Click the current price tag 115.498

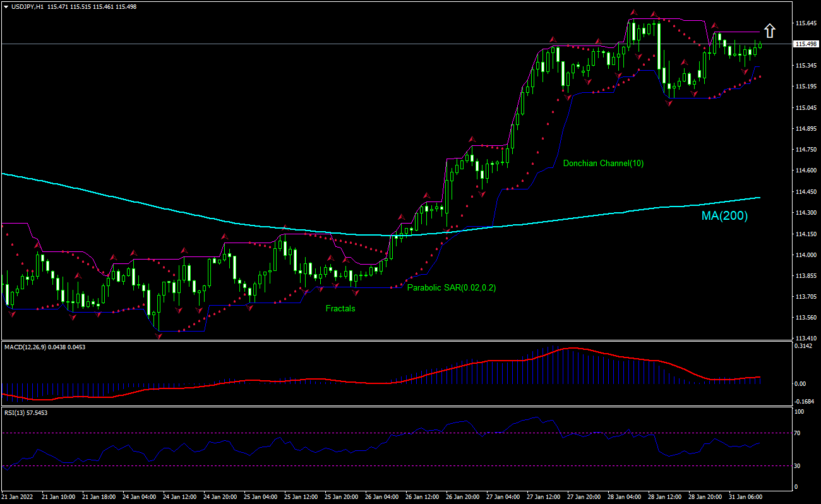pyautogui.click(x=805, y=44)
